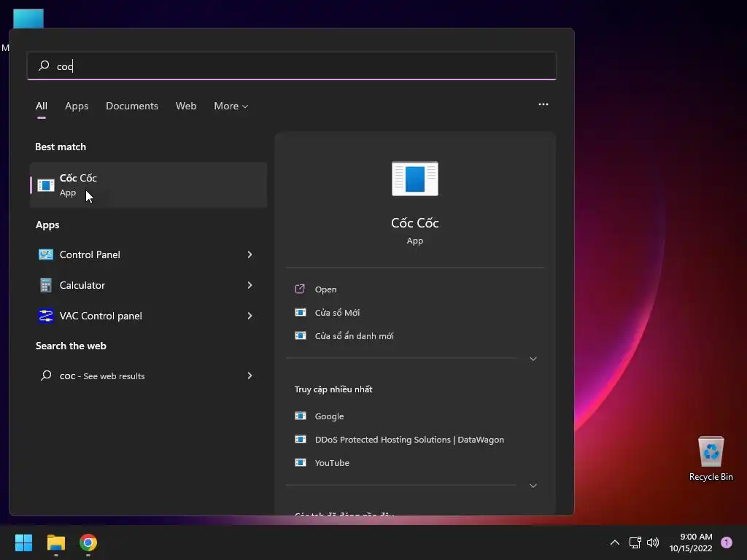
Task: Switch to the Documents tab
Action: pyautogui.click(x=132, y=106)
